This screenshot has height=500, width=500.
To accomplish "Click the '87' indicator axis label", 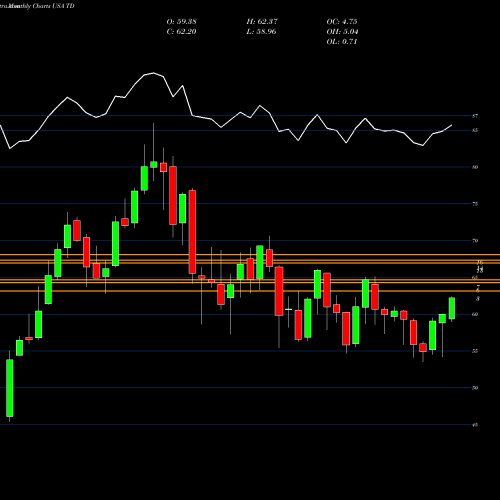I will point(475,116).
